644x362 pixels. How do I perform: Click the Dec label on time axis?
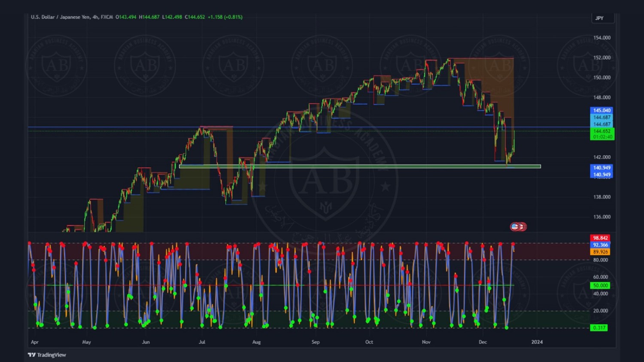tap(483, 342)
